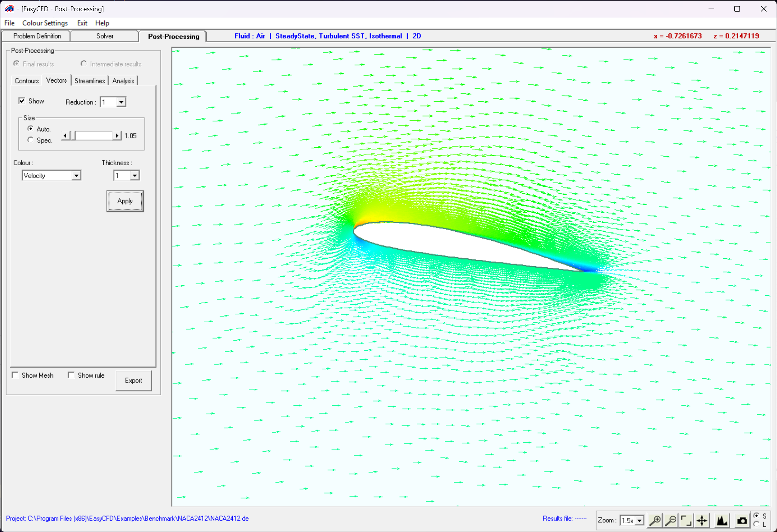This screenshot has height=532, width=777.
Task: Select the Spec. size radio button
Action: pyautogui.click(x=30, y=140)
